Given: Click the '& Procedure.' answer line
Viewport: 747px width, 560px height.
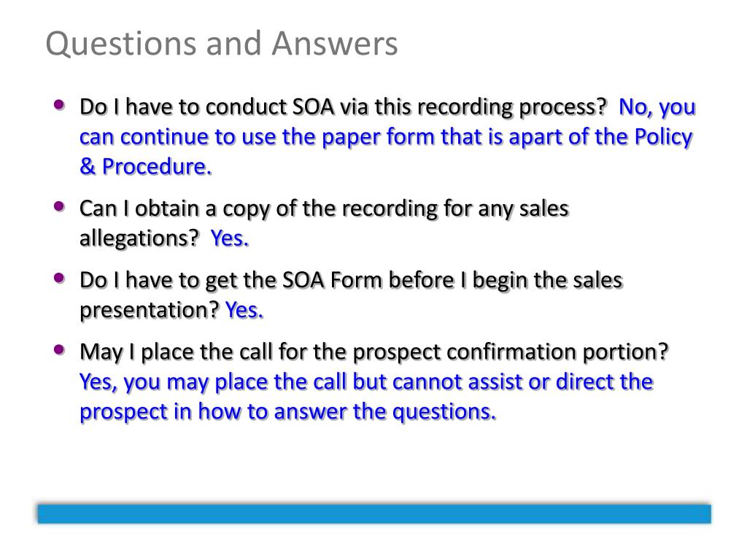Looking at the screenshot, I should 146,167.
